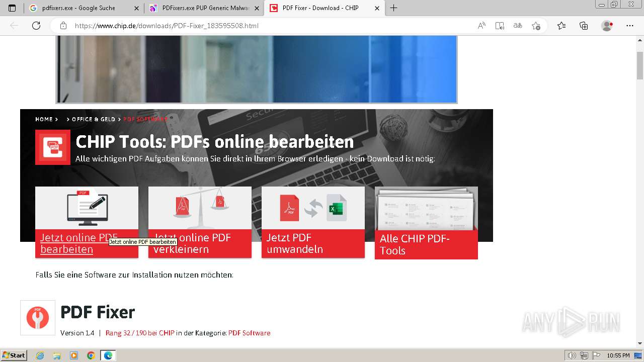Close the PDFixers.exe PUP Generic Malware tab
Screen dimensions: 644x362
pos(257,8)
